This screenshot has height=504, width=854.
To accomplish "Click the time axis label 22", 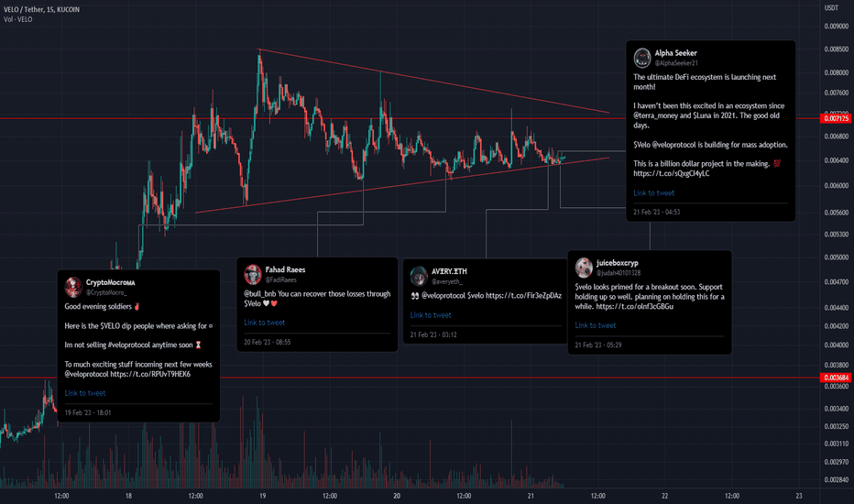I will (x=665, y=496).
